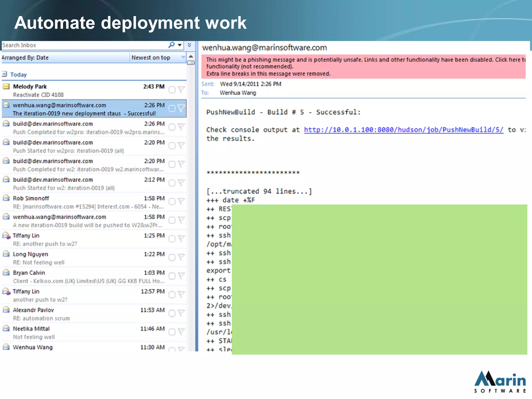532x399 pixels.
Task: Open the 'Reactivate CID 4108' message
Action: click(94, 90)
